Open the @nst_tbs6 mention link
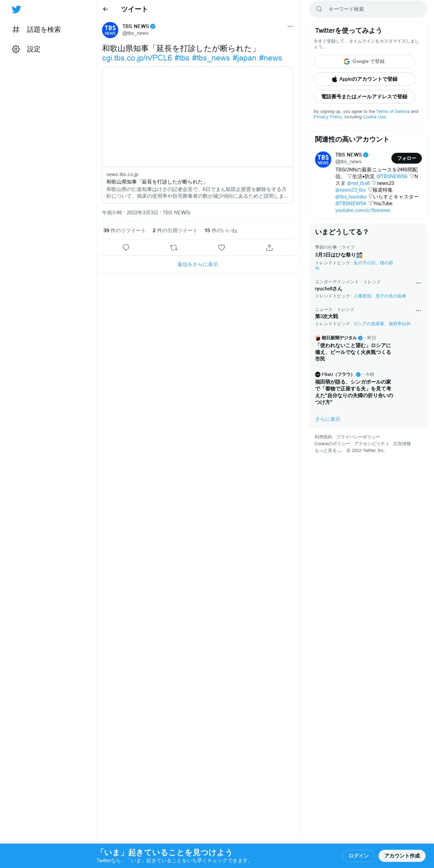The image size is (434, 868). (x=359, y=183)
